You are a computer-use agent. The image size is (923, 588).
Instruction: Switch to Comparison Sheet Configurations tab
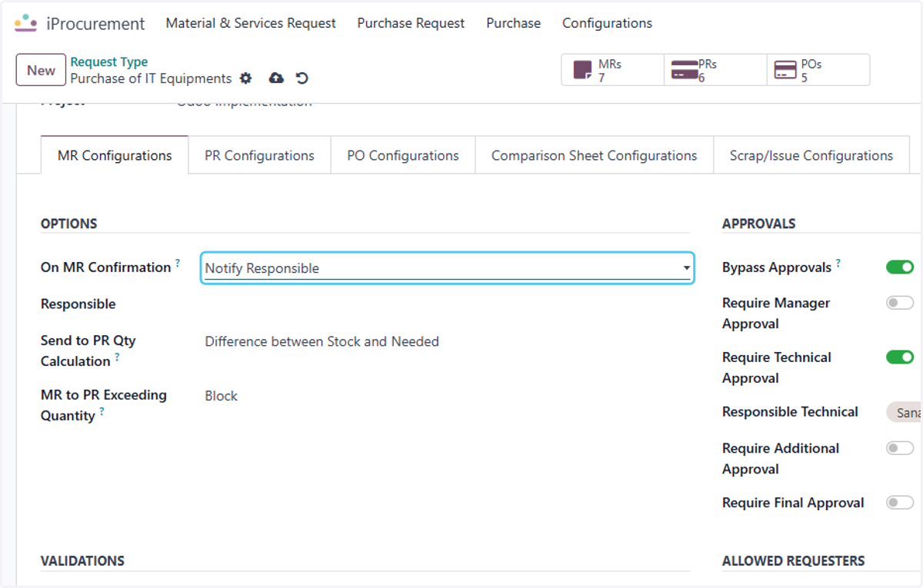(x=595, y=155)
